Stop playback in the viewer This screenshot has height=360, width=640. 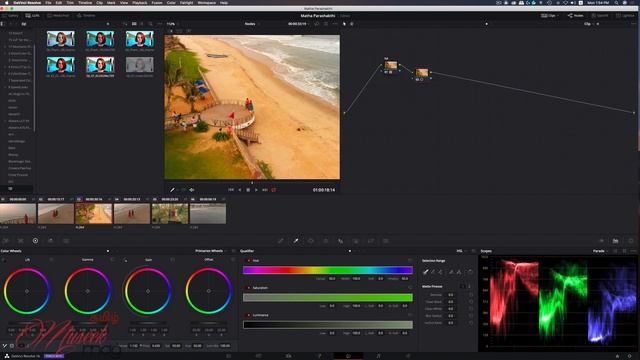point(248,190)
